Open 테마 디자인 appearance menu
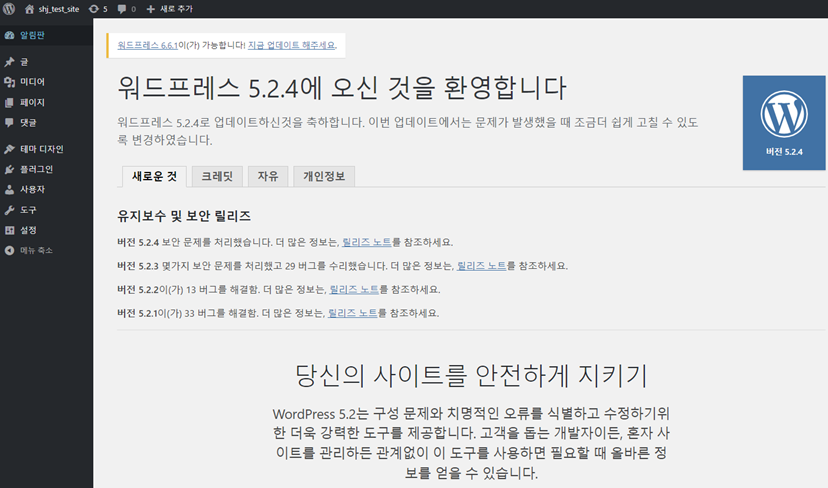 (40, 149)
